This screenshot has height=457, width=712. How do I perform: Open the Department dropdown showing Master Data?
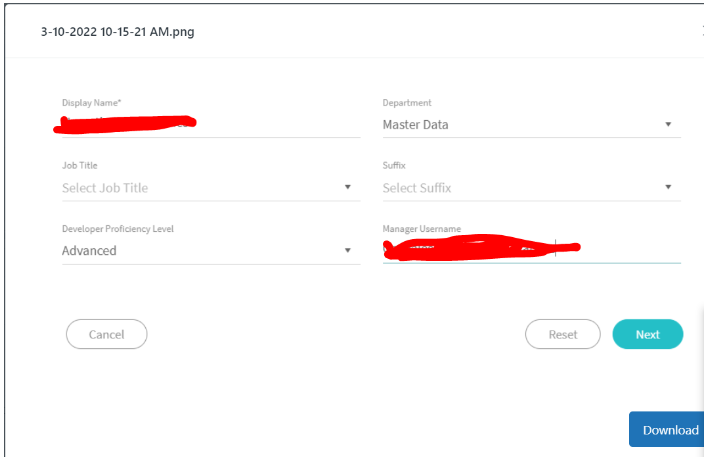tap(520, 125)
